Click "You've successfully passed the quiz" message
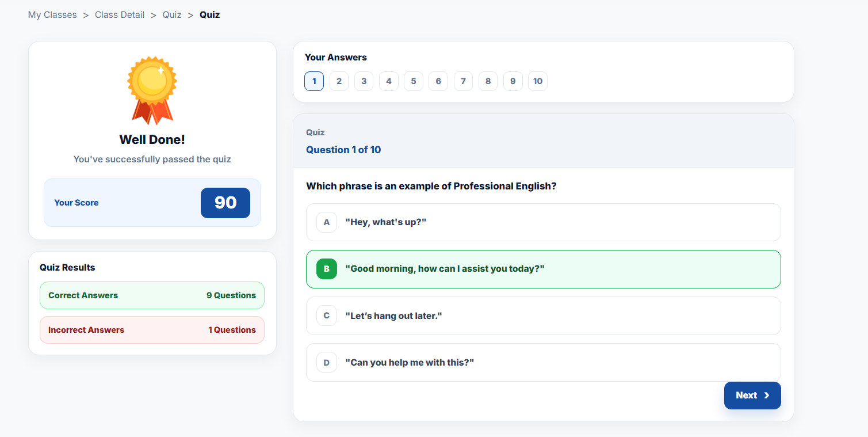This screenshot has width=868, height=437. 152,159
